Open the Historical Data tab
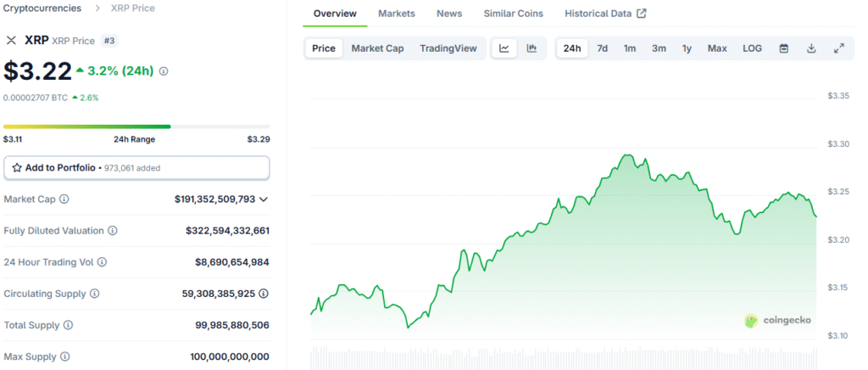 [605, 14]
